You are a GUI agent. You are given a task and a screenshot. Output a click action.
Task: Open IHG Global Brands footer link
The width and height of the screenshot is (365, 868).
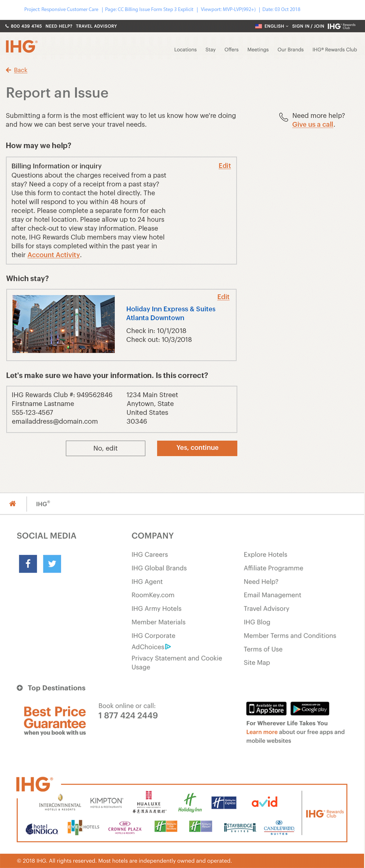pos(159,568)
